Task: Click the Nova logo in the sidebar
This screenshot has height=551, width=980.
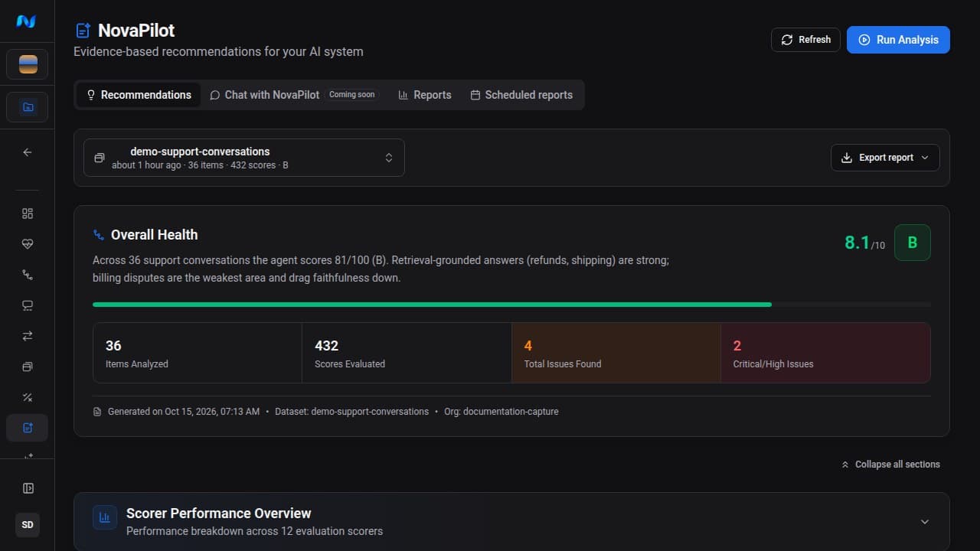Action: click(x=26, y=21)
